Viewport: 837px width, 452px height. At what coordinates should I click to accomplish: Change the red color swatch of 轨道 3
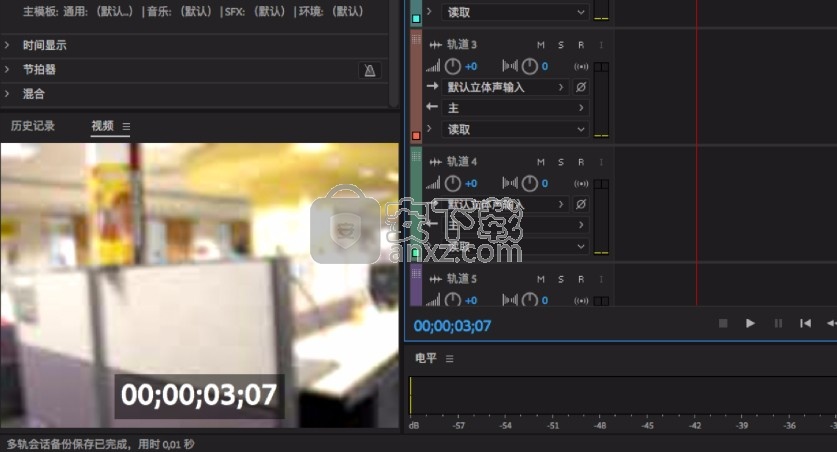tap(416, 136)
